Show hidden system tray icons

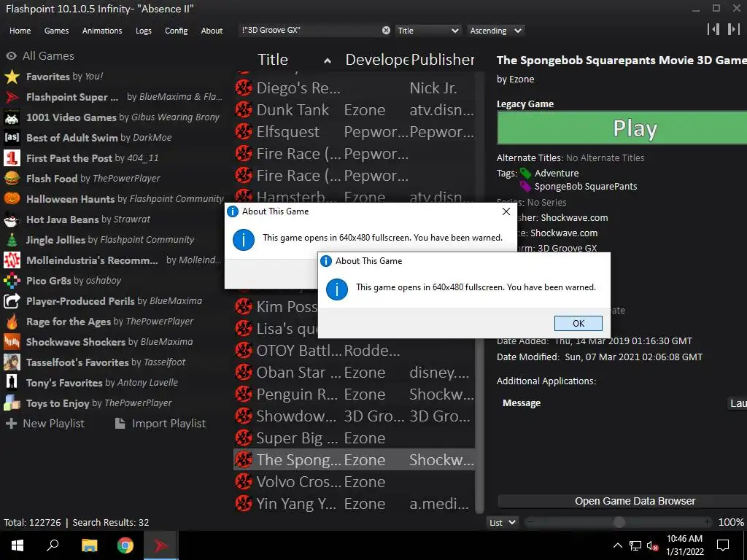click(617, 545)
